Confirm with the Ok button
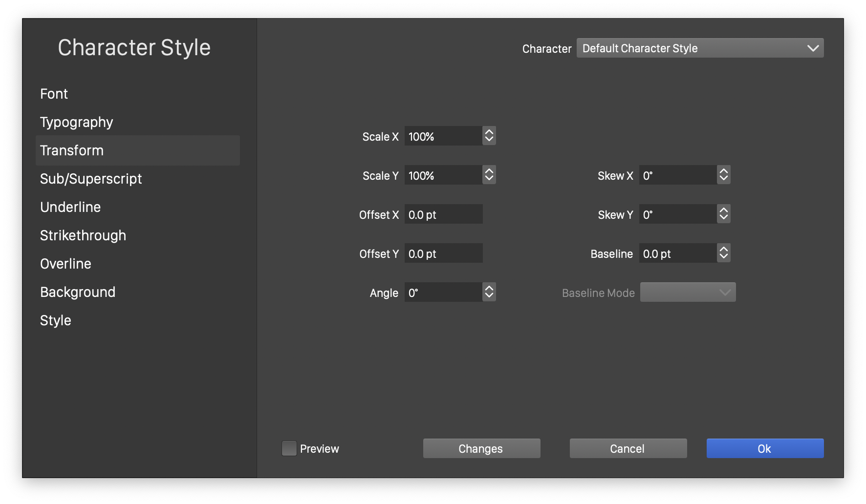The image size is (866, 504). coord(765,448)
